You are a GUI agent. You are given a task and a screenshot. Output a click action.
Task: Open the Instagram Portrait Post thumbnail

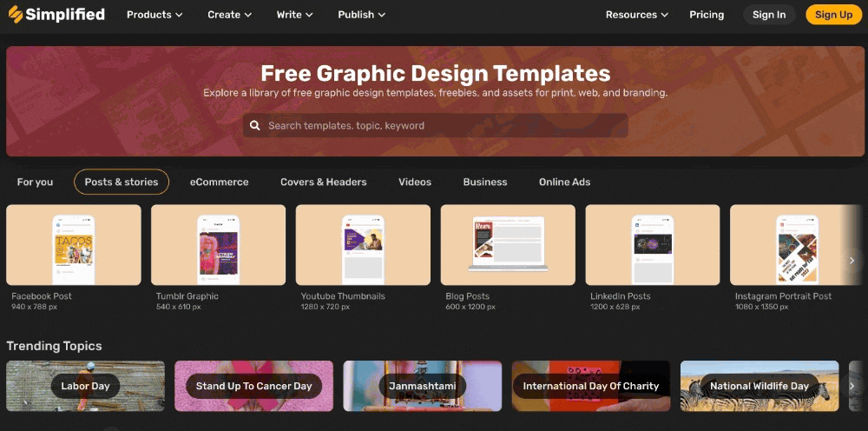797,245
